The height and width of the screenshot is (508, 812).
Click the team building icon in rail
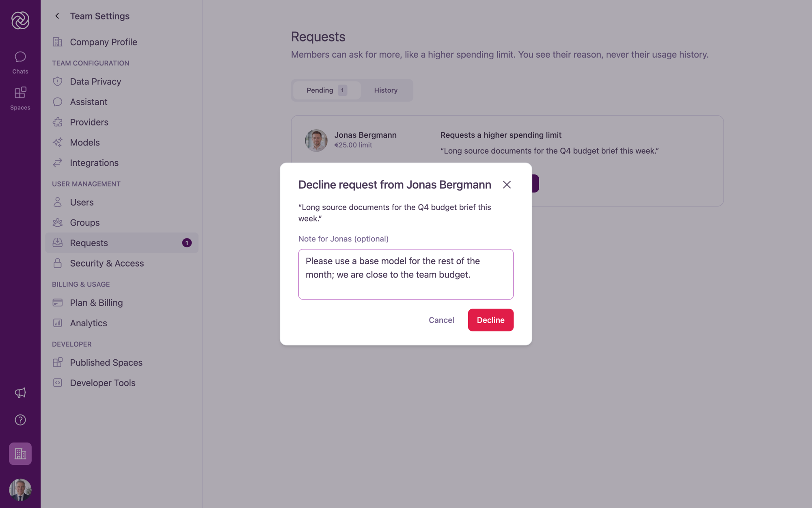click(x=20, y=454)
